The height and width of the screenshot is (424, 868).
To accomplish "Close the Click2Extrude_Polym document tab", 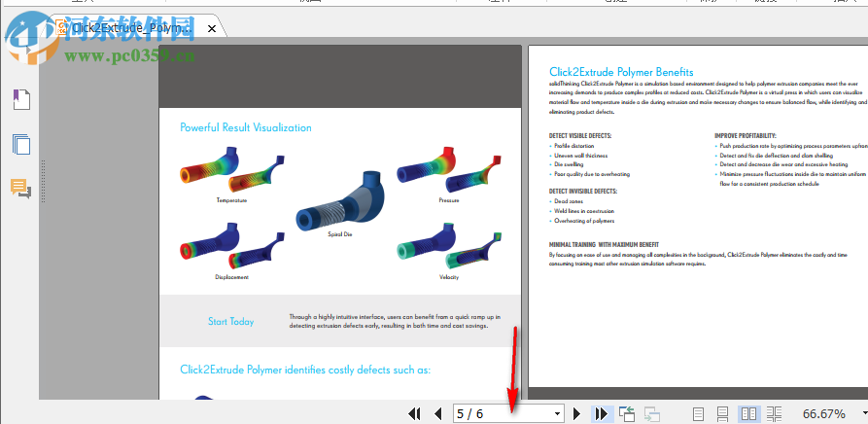I will tap(212, 28).
